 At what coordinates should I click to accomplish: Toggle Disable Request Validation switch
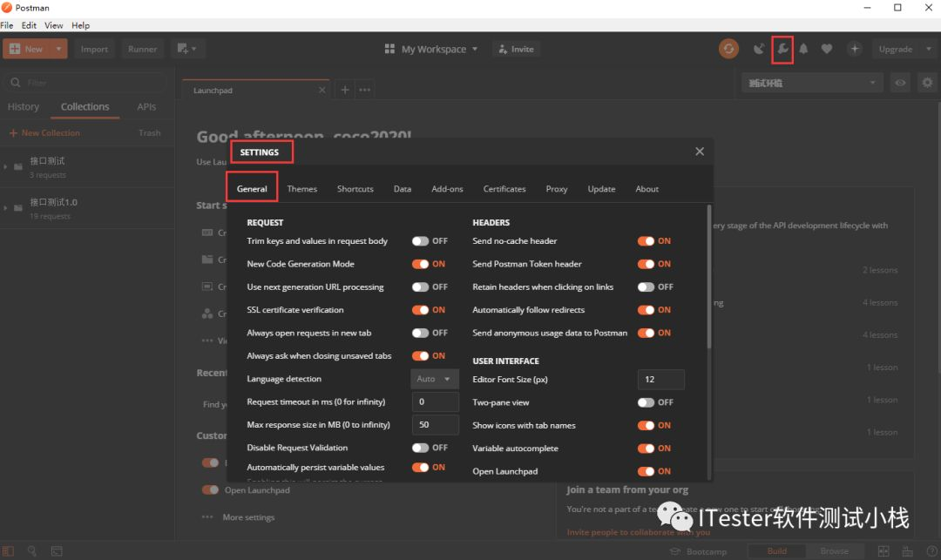pyautogui.click(x=420, y=448)
